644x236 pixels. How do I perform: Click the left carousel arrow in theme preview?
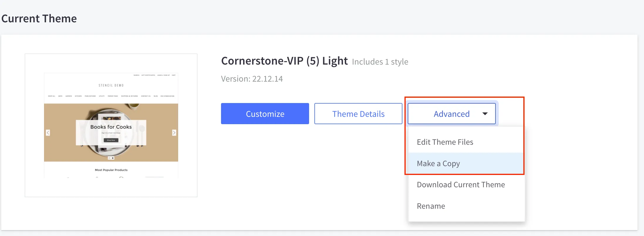click(x=48, y=132)
